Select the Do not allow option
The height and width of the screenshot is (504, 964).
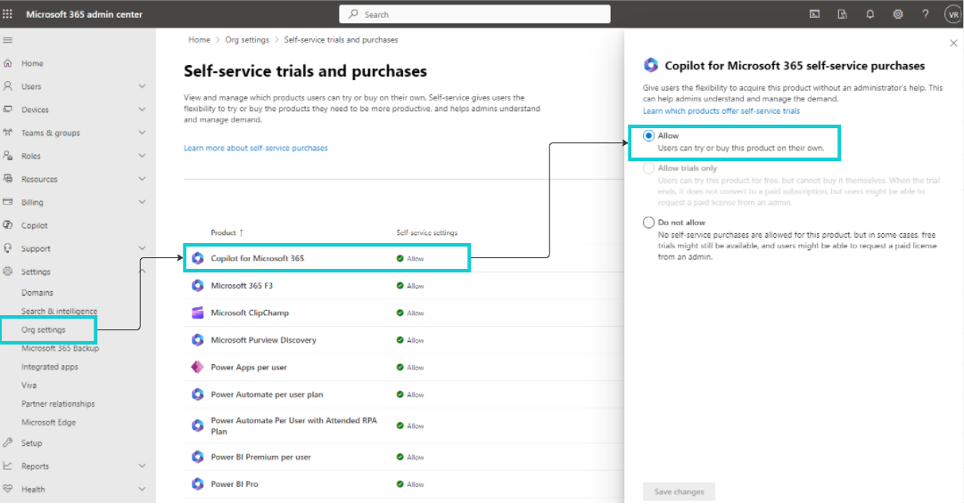point(649,222)
